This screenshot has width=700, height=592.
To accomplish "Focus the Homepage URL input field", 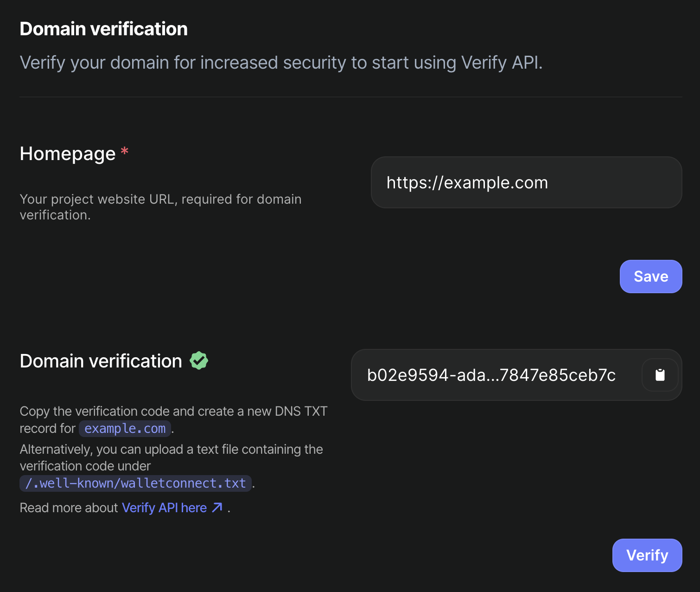I will [x=526, y=182].
